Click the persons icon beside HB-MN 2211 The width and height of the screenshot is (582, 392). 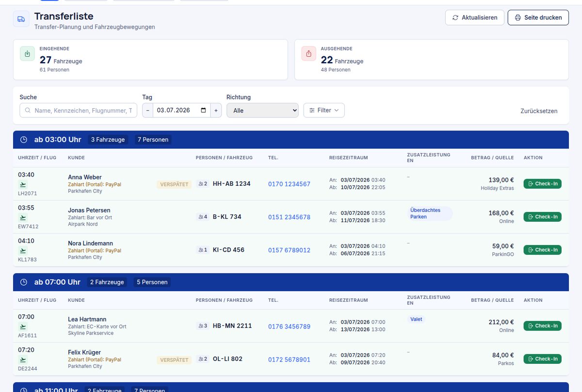coord(201,326)
